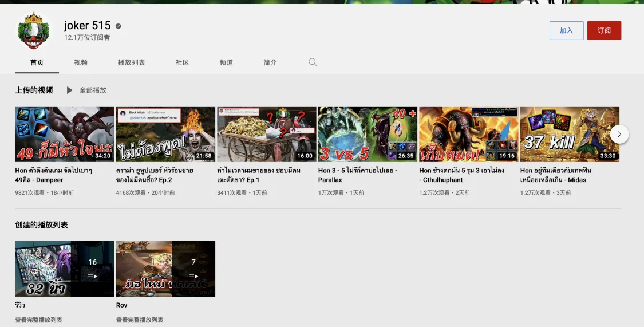Click the verified badge beside joker 515
The height and width of the screenshot is (327, 644).
click(x=118, y=26)
